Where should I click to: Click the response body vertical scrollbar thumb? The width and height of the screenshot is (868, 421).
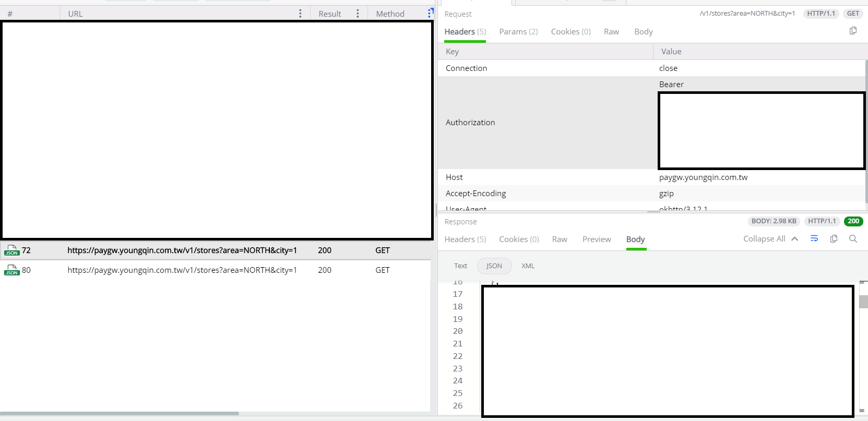tap(863, 302)
